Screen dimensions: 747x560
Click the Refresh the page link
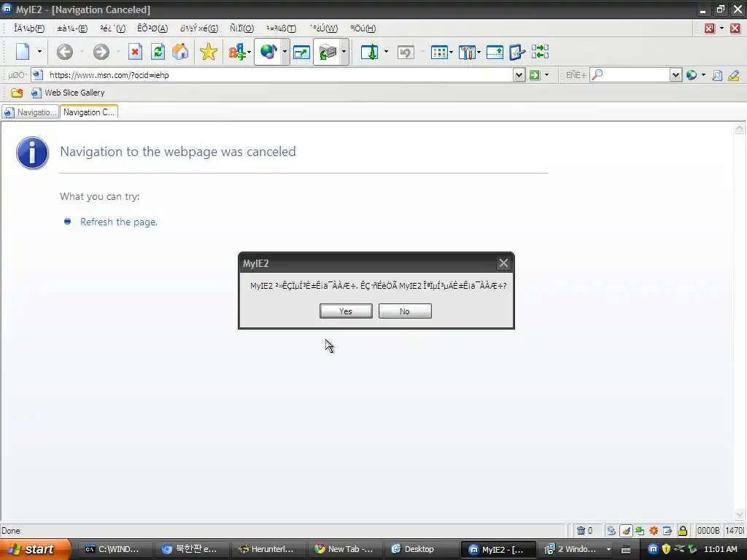pos(119,222)
